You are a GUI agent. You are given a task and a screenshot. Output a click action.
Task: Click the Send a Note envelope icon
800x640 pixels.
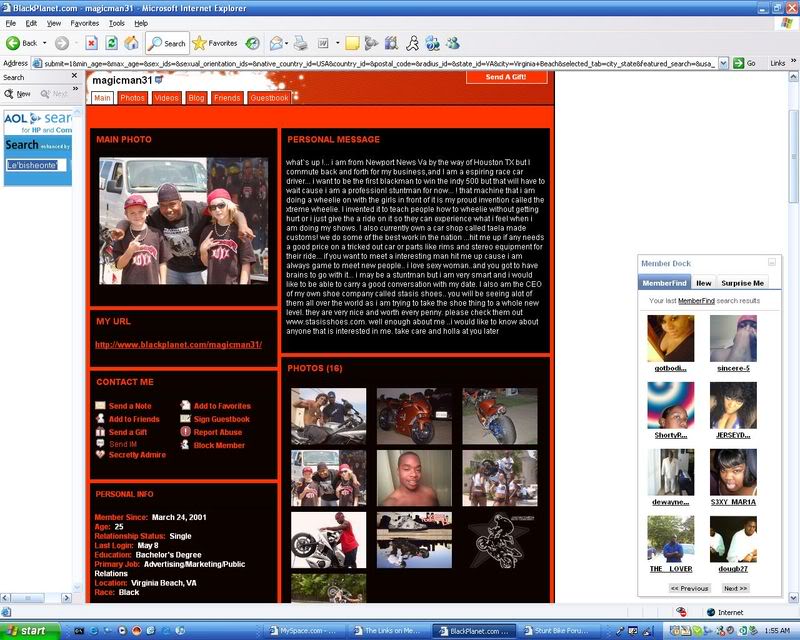tap(100, 406)
